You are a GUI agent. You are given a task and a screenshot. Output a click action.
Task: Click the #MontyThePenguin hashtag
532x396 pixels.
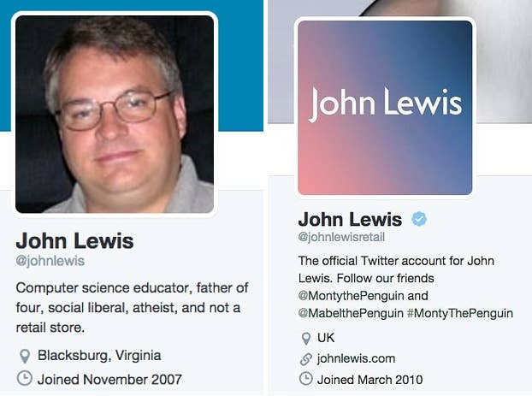tap(460, 313)
